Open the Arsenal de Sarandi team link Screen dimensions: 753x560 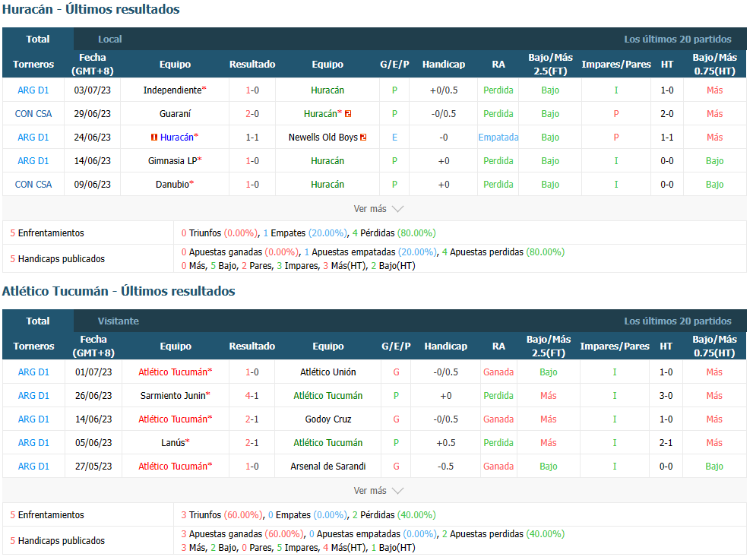[x=328, y=467]
